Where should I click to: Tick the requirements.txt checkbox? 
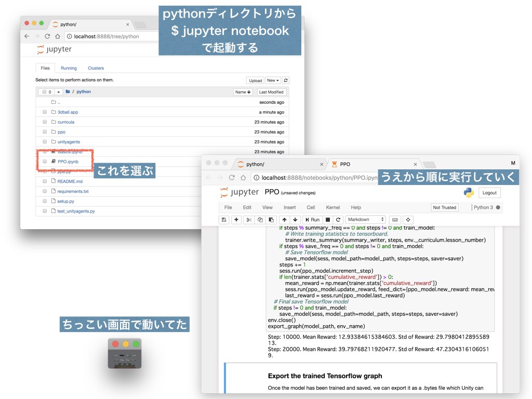[x=45, y=191]
